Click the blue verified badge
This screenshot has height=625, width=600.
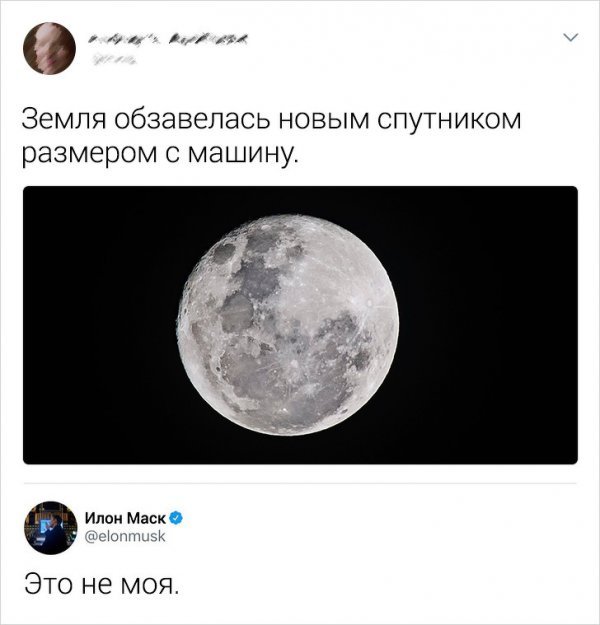point(176,518)
